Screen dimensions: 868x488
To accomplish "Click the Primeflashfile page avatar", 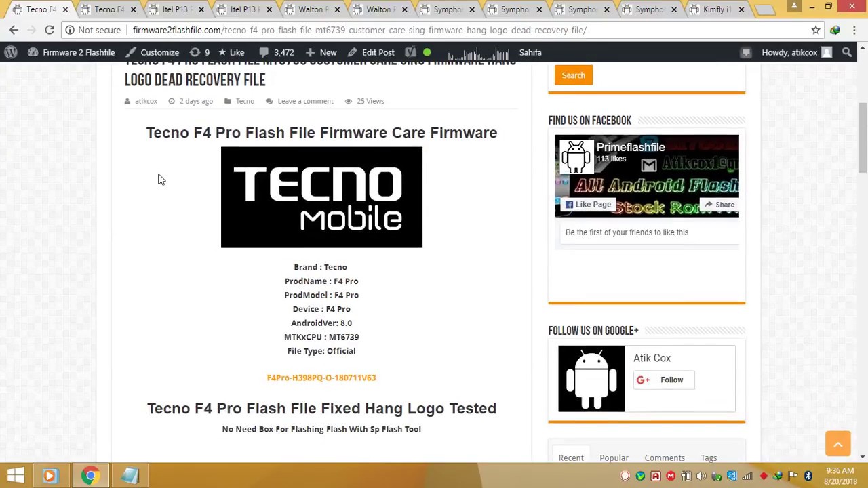I will [576, 157].
